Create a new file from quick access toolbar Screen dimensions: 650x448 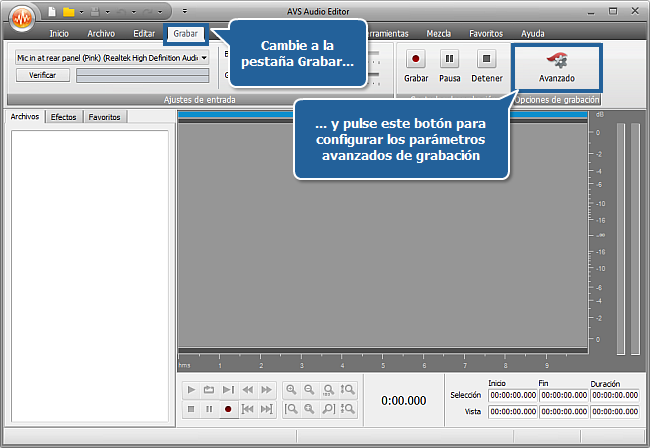52,12
